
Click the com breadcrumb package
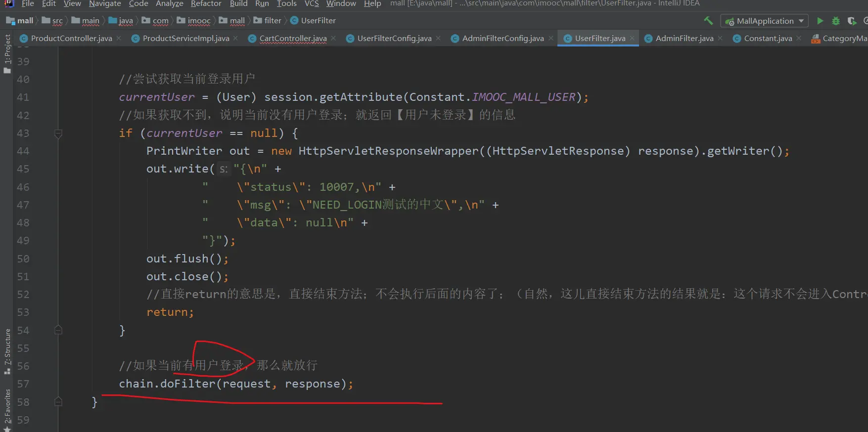(x=155, y=21)
